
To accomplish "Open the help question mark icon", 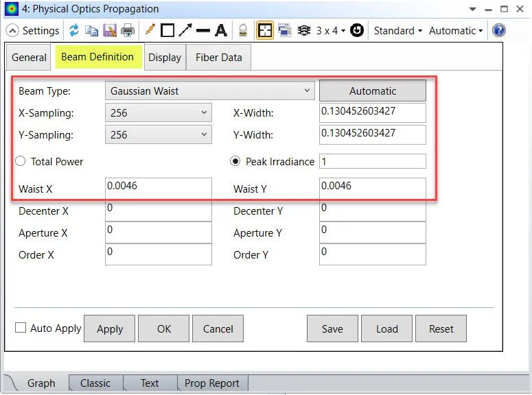I will coord(499,31).
